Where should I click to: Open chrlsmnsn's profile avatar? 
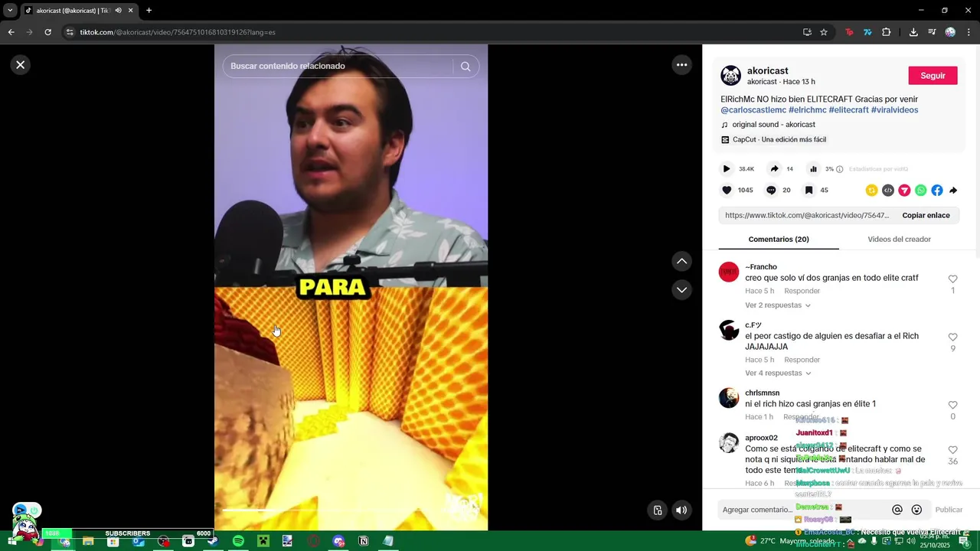tap(729, 398)
